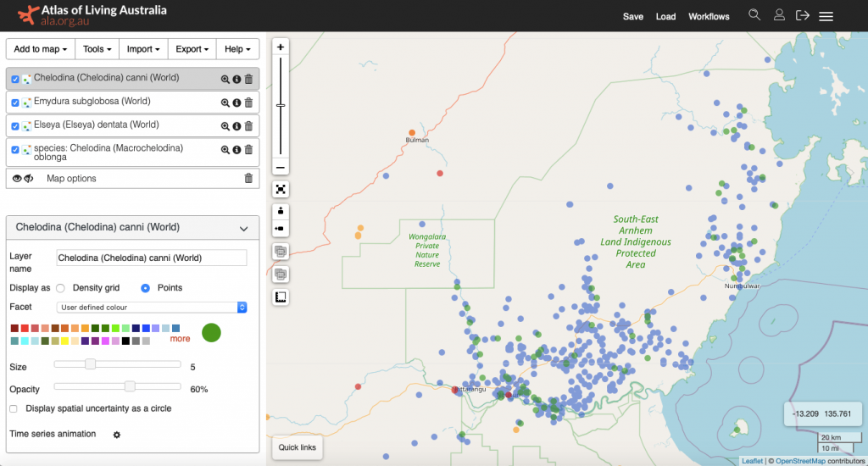The image size is (868, 466).
Task: Collapse the Chelodina canni layer panel
Action: tap(244, 228)
